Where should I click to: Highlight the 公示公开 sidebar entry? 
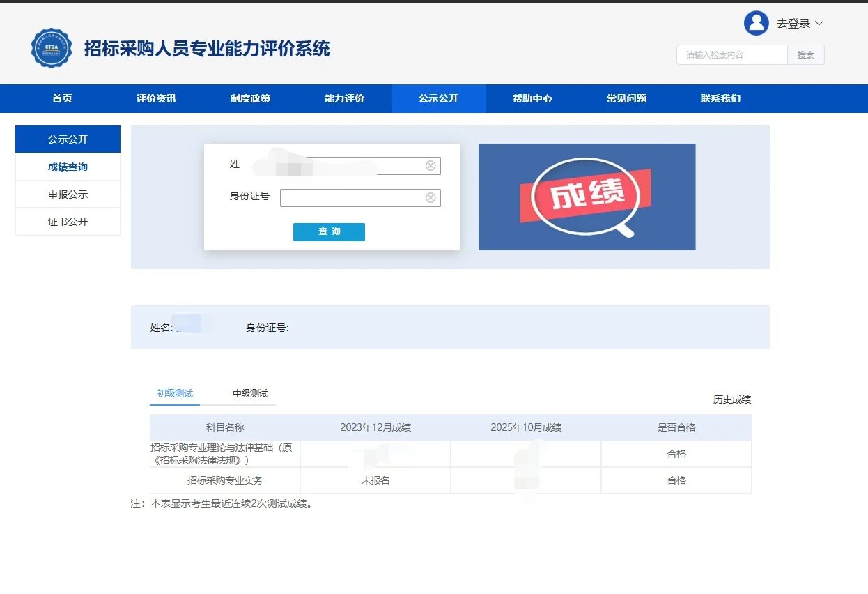tap(68, 139)
